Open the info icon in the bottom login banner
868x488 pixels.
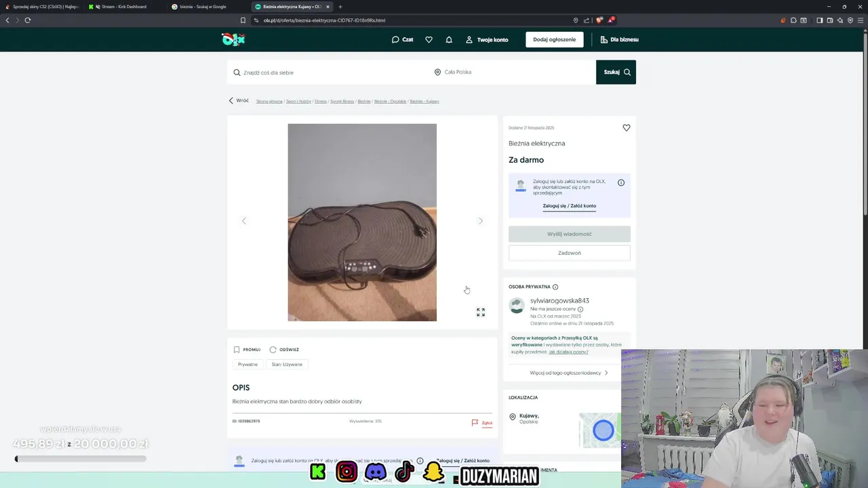(420, 461)
